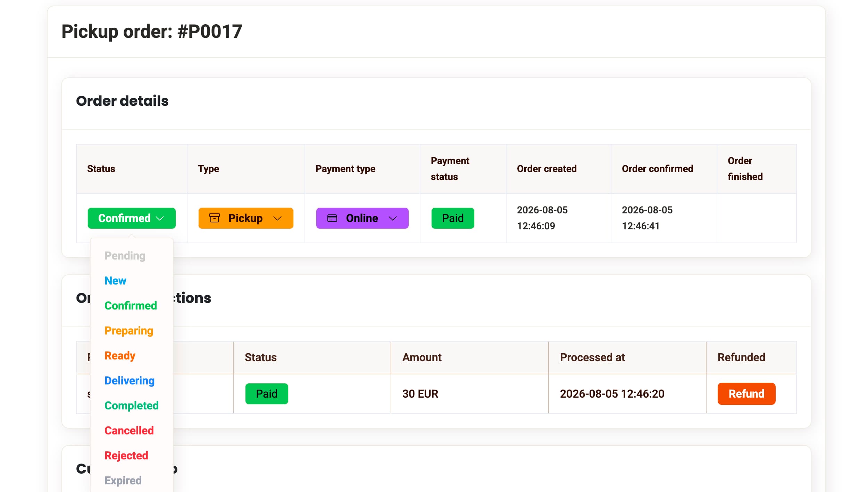Click the Paid badge in the transactions table
This screenshot has height=492, width=868.
click(x=267, y=394)
